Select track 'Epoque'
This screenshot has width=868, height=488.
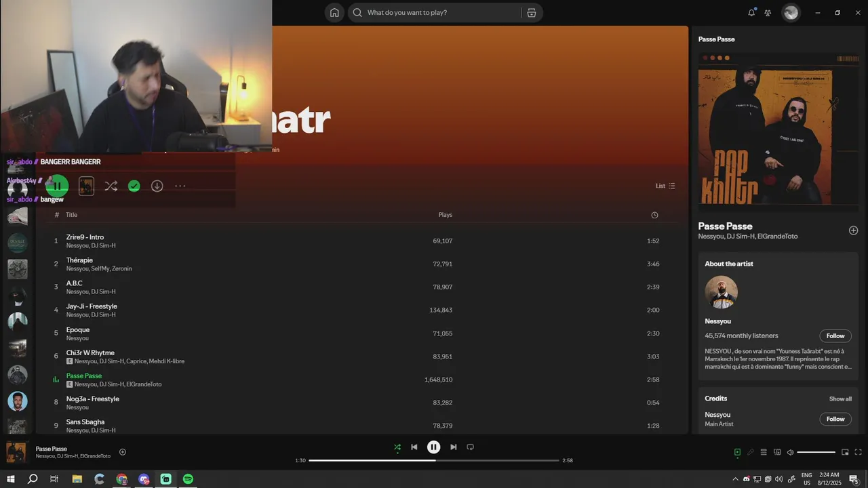pyautogui.click(x=78, y=329)
